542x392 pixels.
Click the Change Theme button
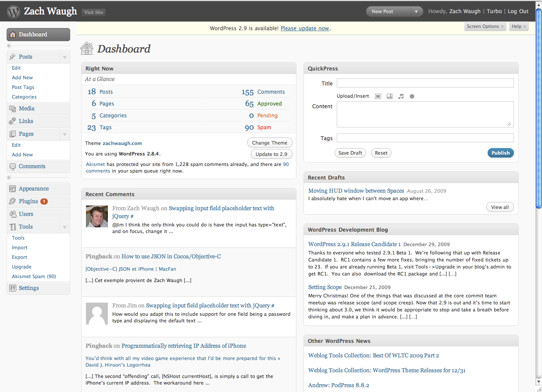(270, 143)
